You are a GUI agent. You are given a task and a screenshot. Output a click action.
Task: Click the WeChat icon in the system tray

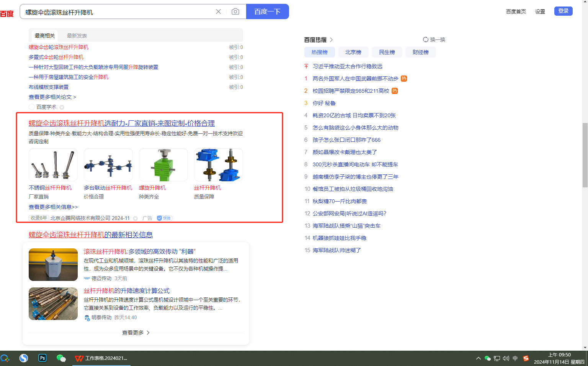(487, 358)
